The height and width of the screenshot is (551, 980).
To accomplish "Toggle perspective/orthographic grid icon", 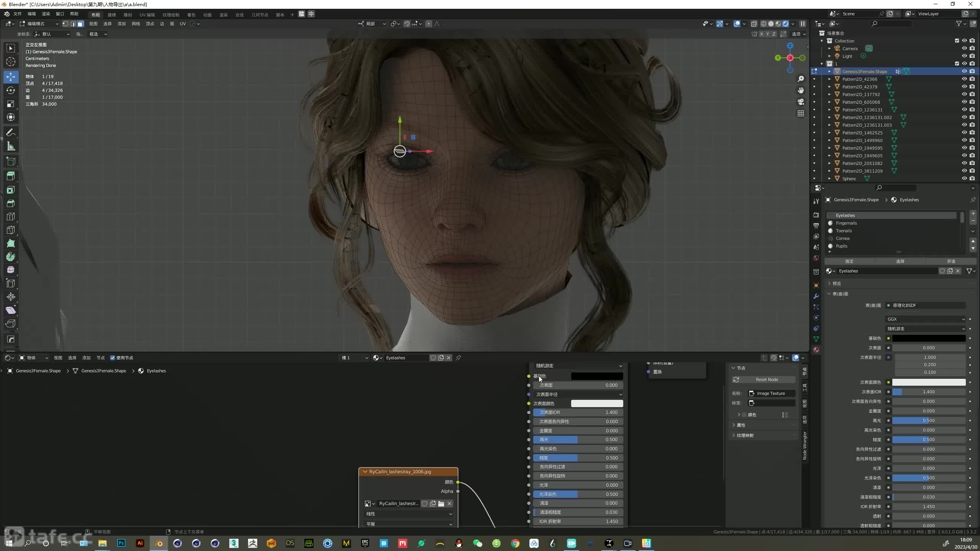I will pos(801,113).
